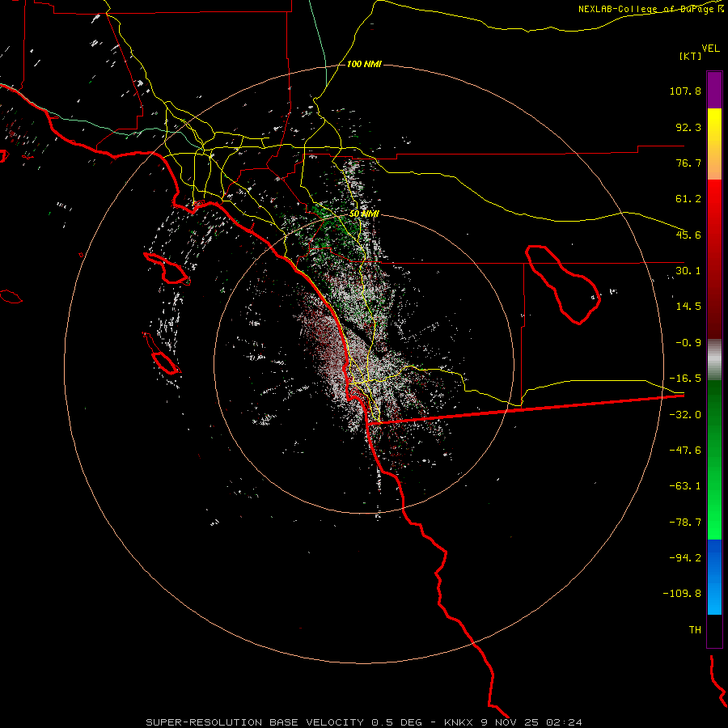728x728 pixels.
Task: Click the -109.8 legend value
Action: click(682, 594)
